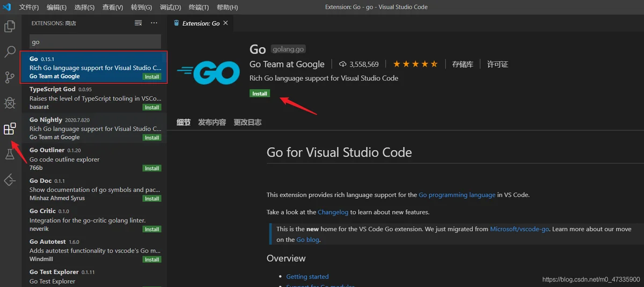Image resolution: width=644 pixels, height=287 pixels.
Task: Install Go 0.15.1 from list
Action: (152, 77)
